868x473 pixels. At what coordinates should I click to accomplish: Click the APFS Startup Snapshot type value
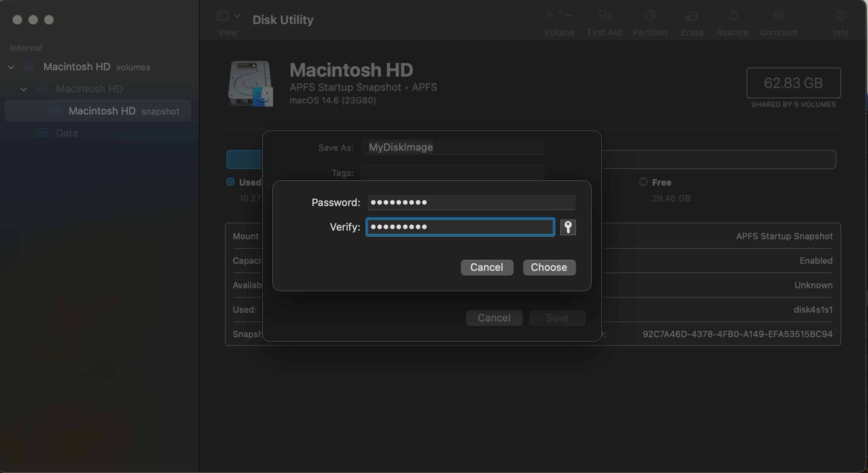click(x=784, y=236)
